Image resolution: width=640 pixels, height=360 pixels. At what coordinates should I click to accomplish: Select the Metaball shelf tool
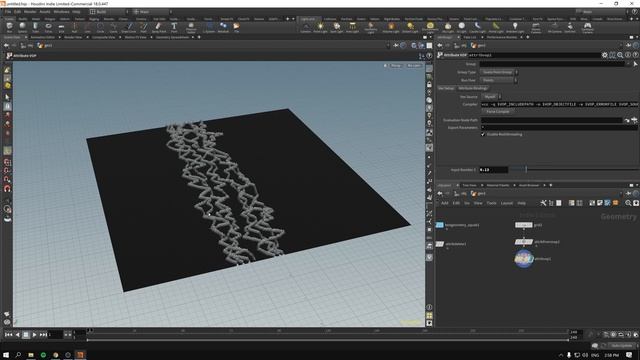[x=223, y=27]
